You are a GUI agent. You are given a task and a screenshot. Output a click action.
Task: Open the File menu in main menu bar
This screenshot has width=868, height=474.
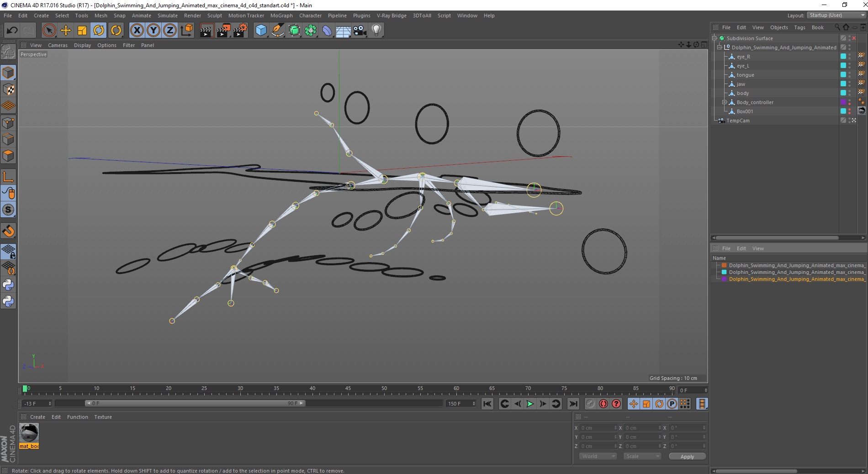coord(8,16)
